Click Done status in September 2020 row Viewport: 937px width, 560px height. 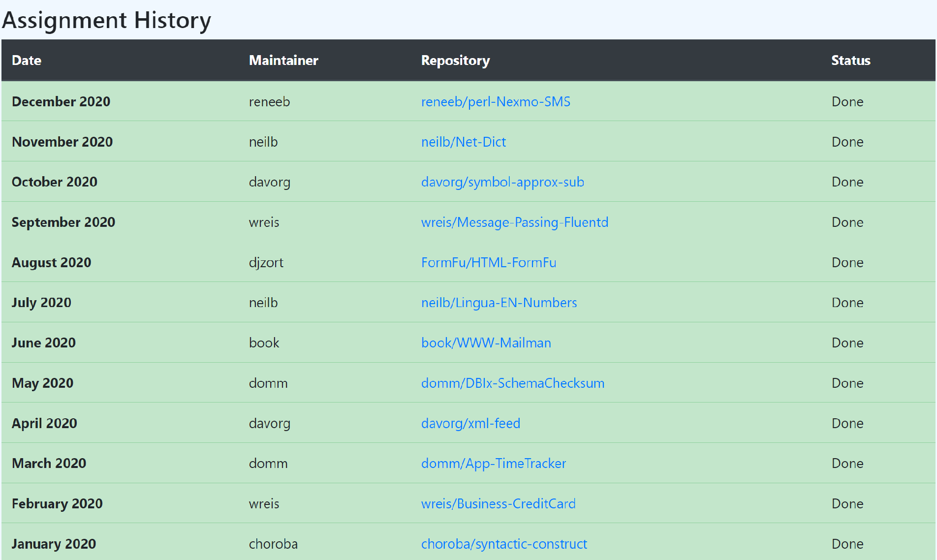point(847,222)
